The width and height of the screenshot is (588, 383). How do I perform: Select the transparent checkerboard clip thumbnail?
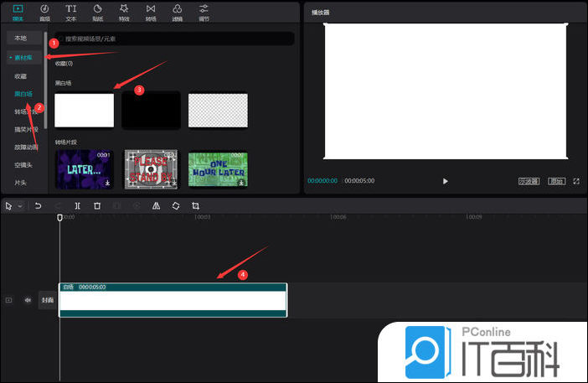click(218, 111)
